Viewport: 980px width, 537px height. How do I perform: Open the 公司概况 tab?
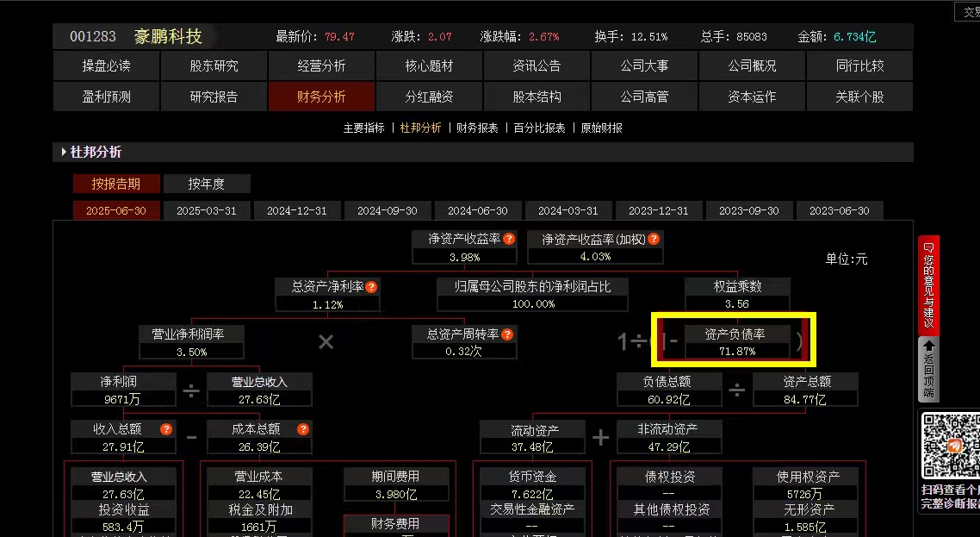point(753,66)
